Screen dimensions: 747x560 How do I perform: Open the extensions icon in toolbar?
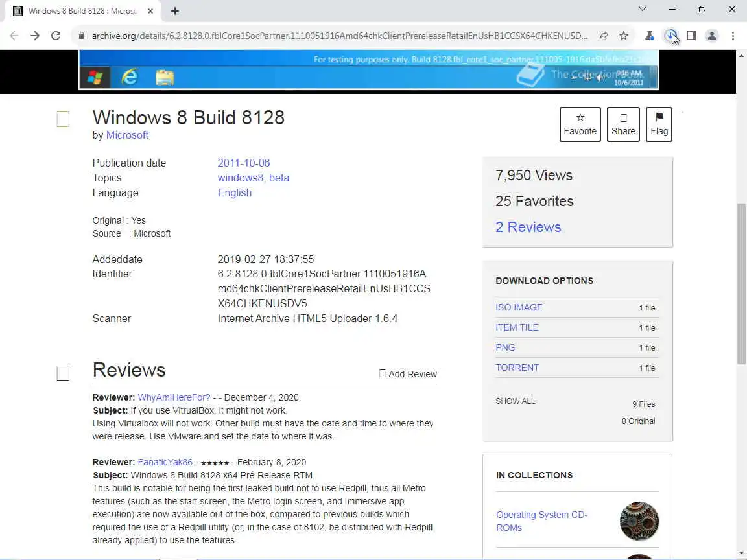click(x=649, y=36)
